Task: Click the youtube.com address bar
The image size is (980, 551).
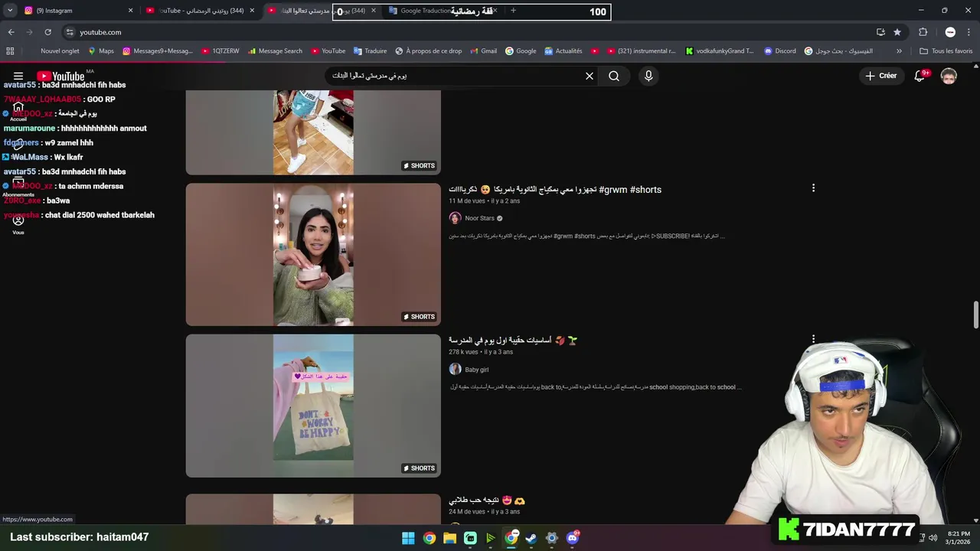Action: tap(467, 32)
